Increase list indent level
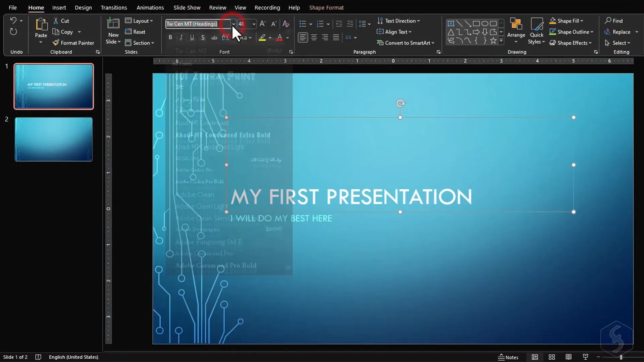Image resolution: width=644 pixels, height=362 pixels. tap(350, 24)
